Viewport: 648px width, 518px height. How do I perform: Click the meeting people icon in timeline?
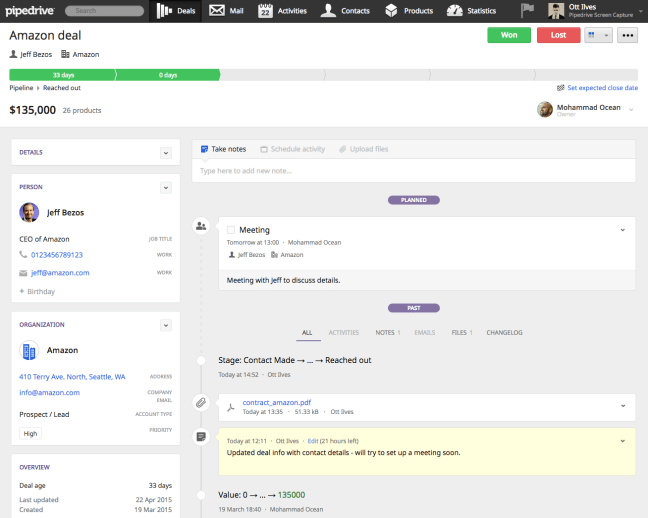click(x=201, y=226)
